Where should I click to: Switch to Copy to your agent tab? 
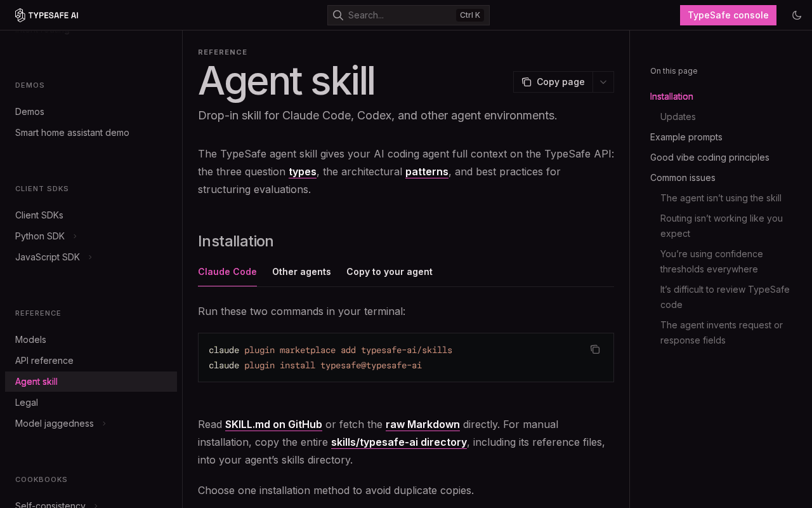pyautogui.click(x=390, y=272)
